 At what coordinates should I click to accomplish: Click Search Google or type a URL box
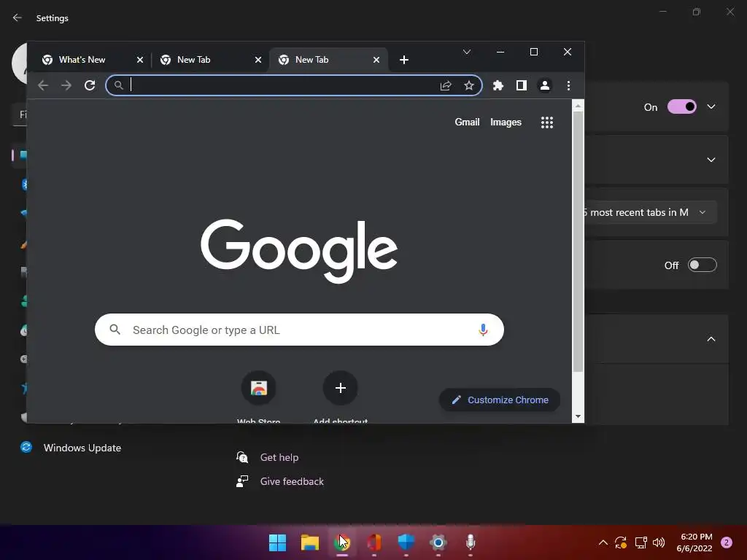pos(299,330)
